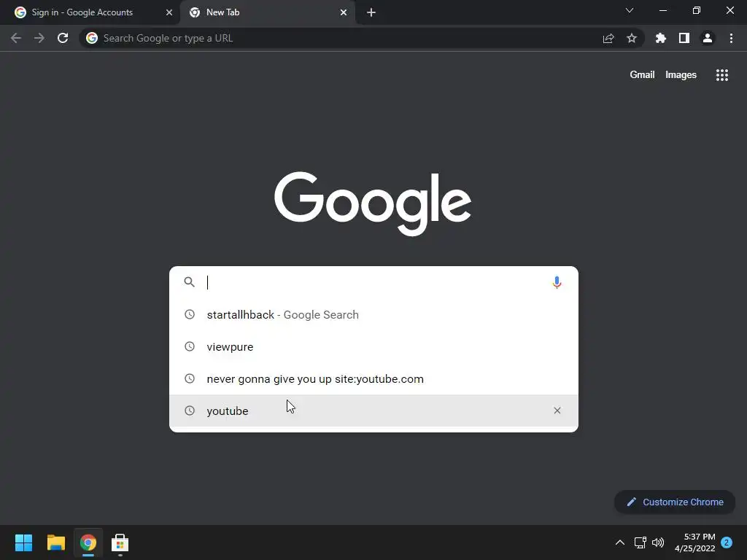This screenshot has width=747, height=560.
Task: Select the New Tab tab
Action: point(267,12)
